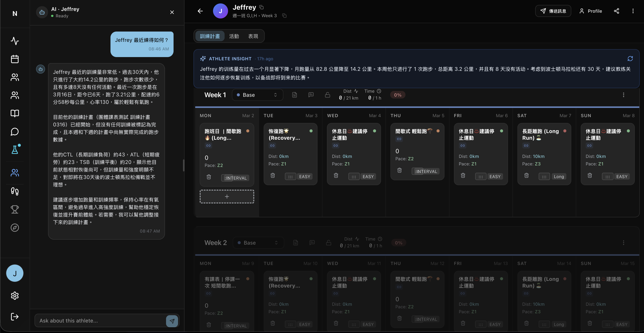Open the trophy achievements section in sidebar
Image resolution: width=644 pixels, height=333 pixels.
point(15,209)
